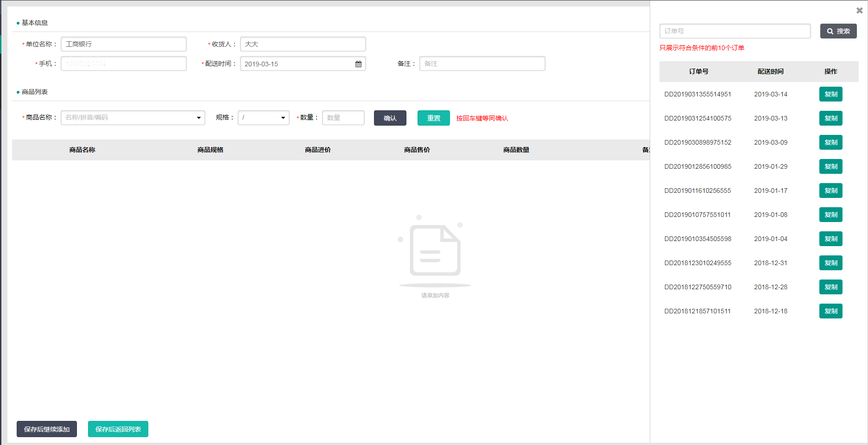Click the 搜索 search button
868x445 pixels.
(x=838, y=31)
